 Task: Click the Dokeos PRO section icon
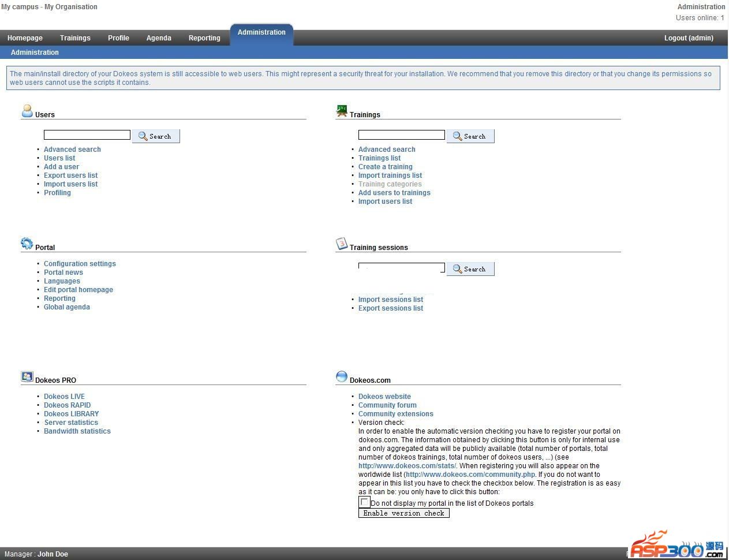click(27, 376)
